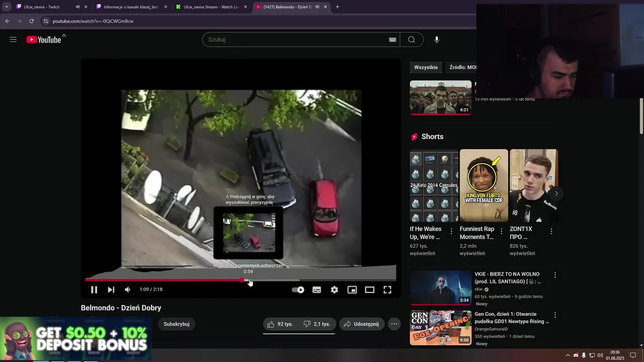Open player settings gear
This screenshot has height=362, width=644.
335,290
